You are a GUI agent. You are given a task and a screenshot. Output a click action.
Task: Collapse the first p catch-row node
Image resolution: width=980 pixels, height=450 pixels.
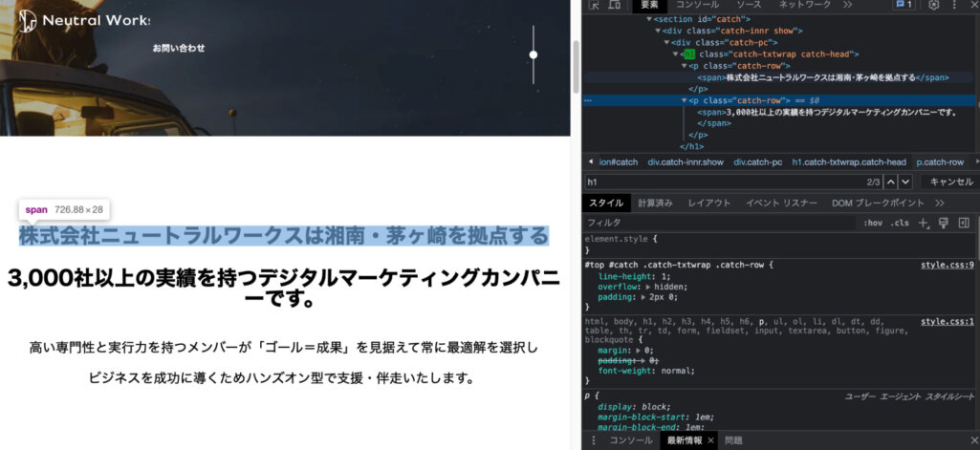click(x=684, y=66)
